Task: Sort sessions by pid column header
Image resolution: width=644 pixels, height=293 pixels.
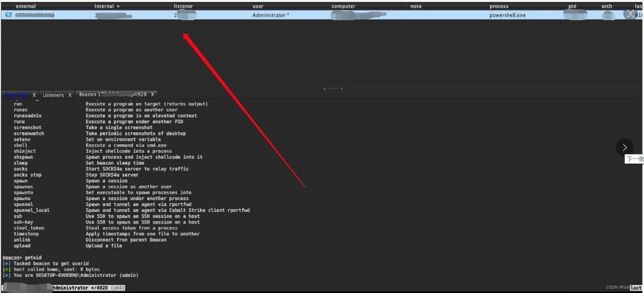Action: pos(572,6)
